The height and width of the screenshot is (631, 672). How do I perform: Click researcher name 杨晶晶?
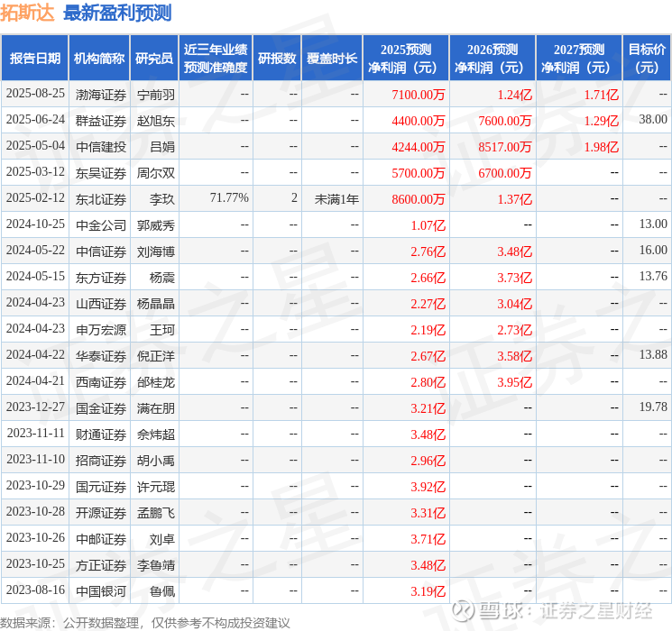(156, 304)
